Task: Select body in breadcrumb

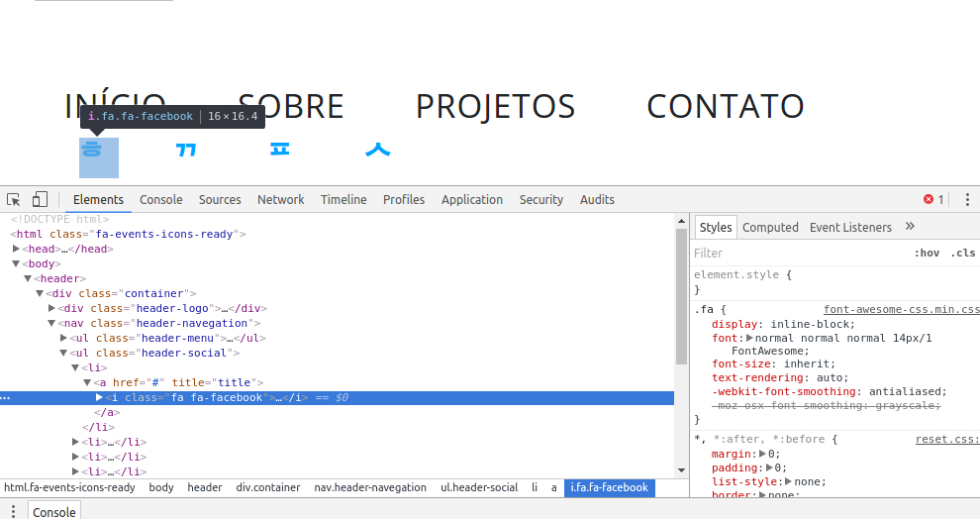Action: click(x=160, y=487)
